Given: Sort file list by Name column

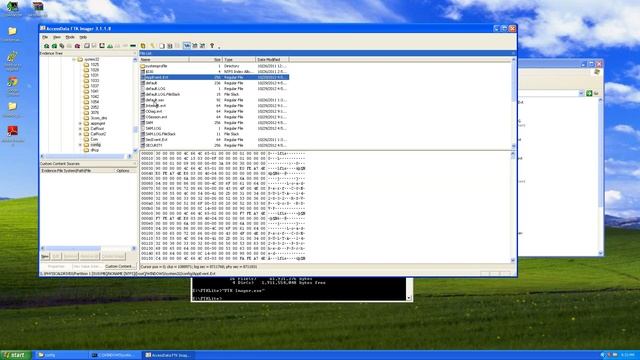Looking at the screenshot, I should tap(164, 60).
